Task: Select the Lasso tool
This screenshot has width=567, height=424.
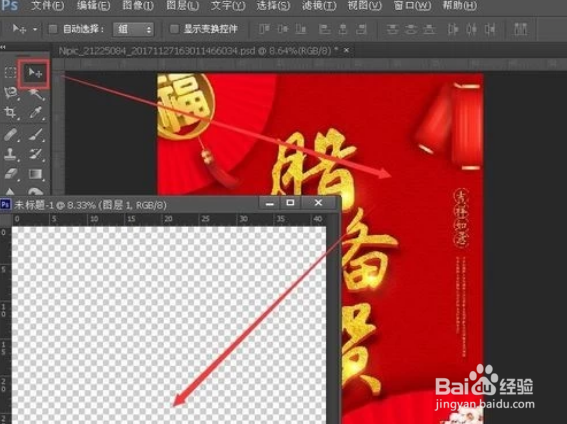Action: pos(10,93)
